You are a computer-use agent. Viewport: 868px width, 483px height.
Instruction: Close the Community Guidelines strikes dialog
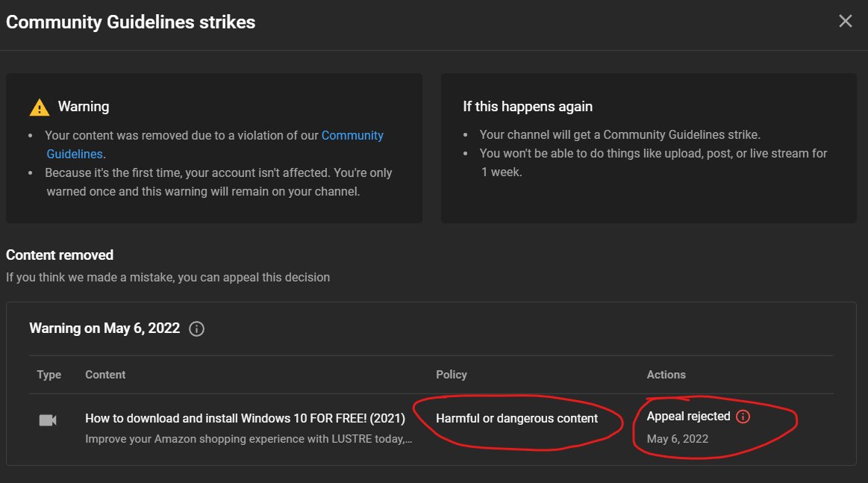point(845,21)
